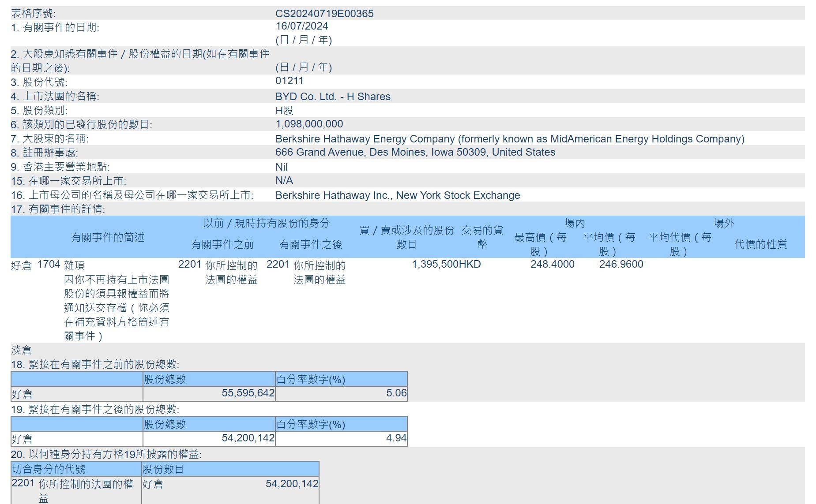The height and width of the screenshot is (504, 816).
Task: Click stock code 01211
Action: (289, 81)
